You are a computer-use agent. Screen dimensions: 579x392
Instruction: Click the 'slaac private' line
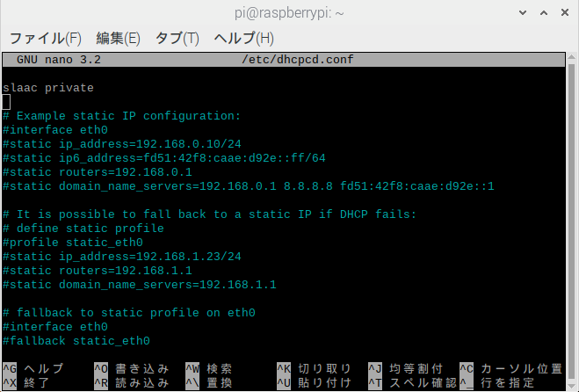(x=48, y=88)
